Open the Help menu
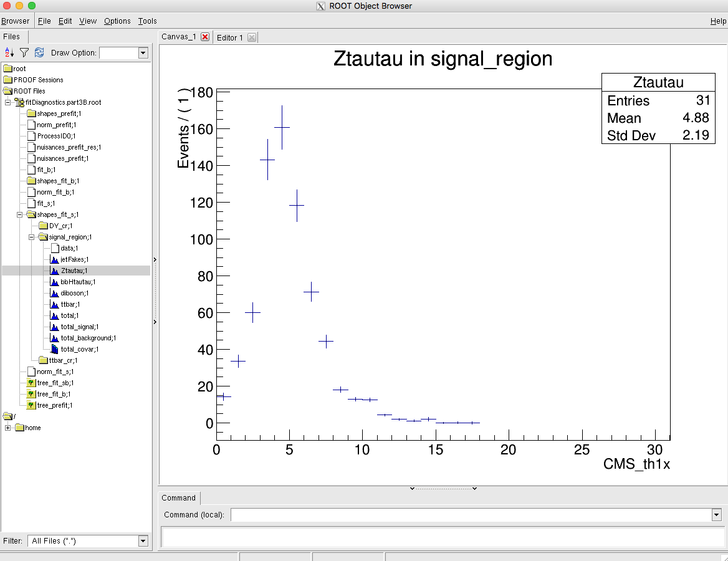Image resolution: width=728 pixels, height=561 pixels. click(x=718, y=21)
